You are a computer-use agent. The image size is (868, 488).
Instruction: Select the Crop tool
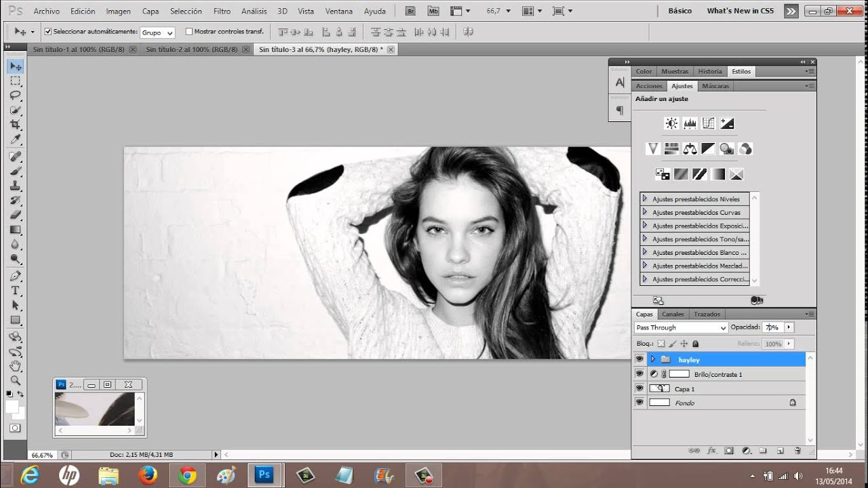(15, 125)
